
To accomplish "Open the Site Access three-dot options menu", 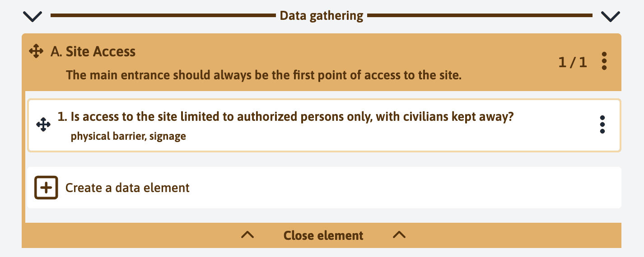I will tap(604, 61).
